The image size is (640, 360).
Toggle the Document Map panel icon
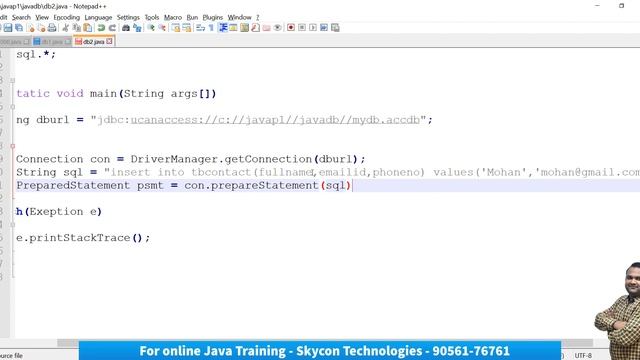[x=244, y=28]
